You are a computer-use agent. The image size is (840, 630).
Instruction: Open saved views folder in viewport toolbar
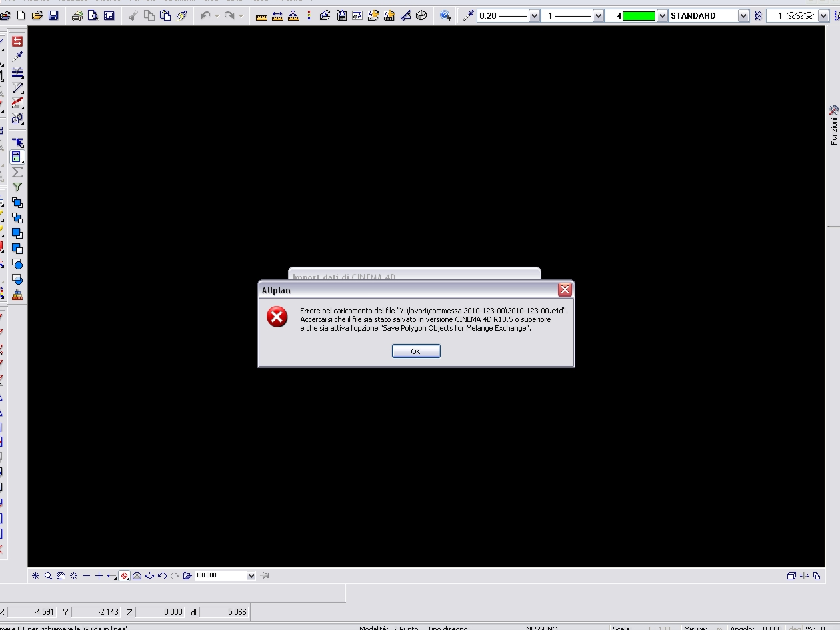pos(187,575)
